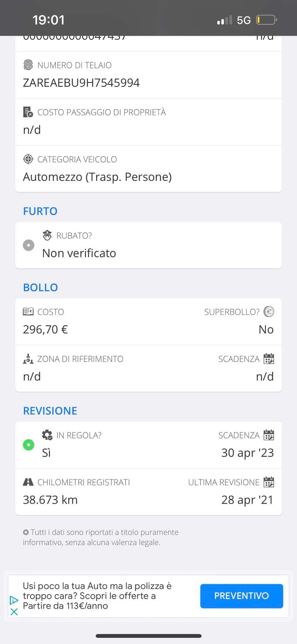
Task: Tap the chassis number ZAREAEBU9H7545994
Action: (81, 83)
